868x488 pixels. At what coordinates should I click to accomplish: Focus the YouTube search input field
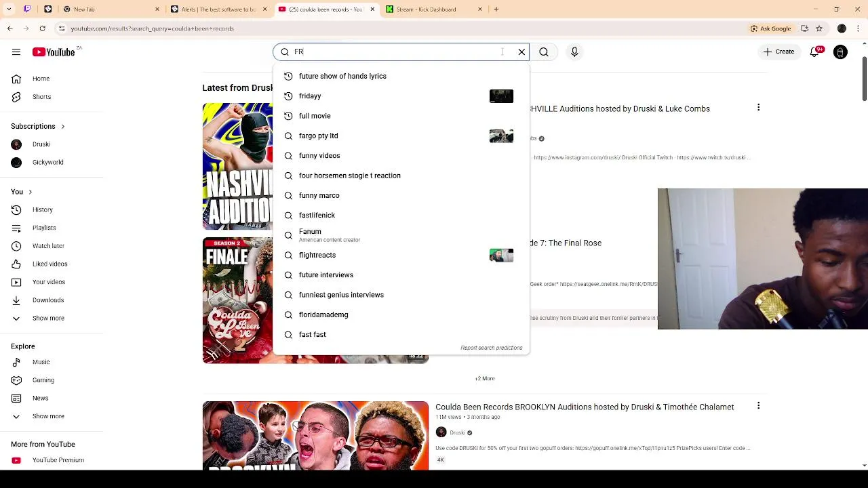pos(400,52)
